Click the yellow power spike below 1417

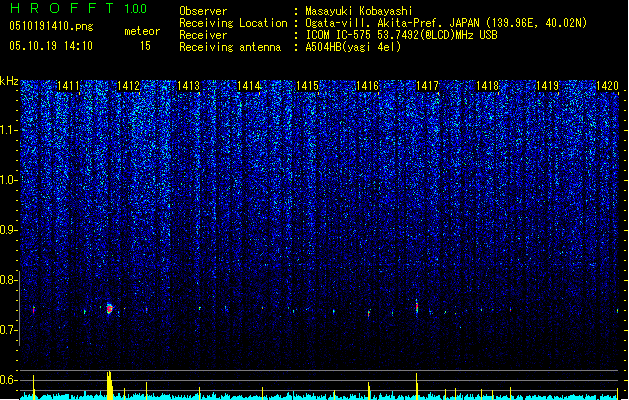(417, 386)
